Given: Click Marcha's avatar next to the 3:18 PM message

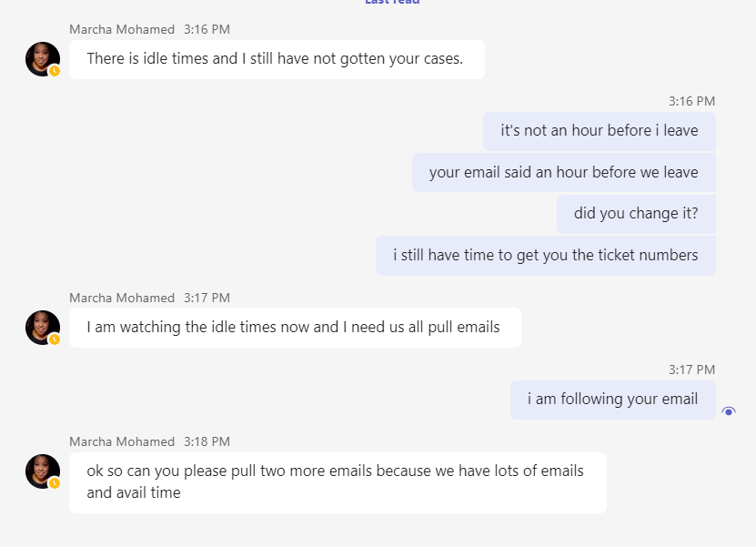Looking at the screenshot, I should [x=42, y=471].
